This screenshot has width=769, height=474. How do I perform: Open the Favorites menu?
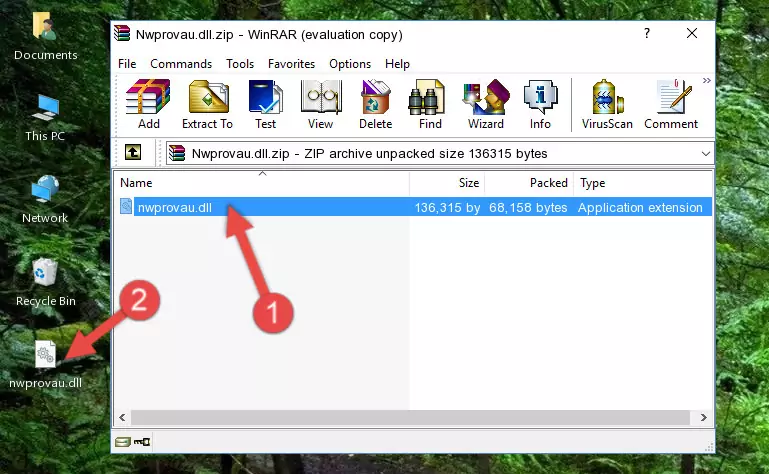click(x=291, y=64)
